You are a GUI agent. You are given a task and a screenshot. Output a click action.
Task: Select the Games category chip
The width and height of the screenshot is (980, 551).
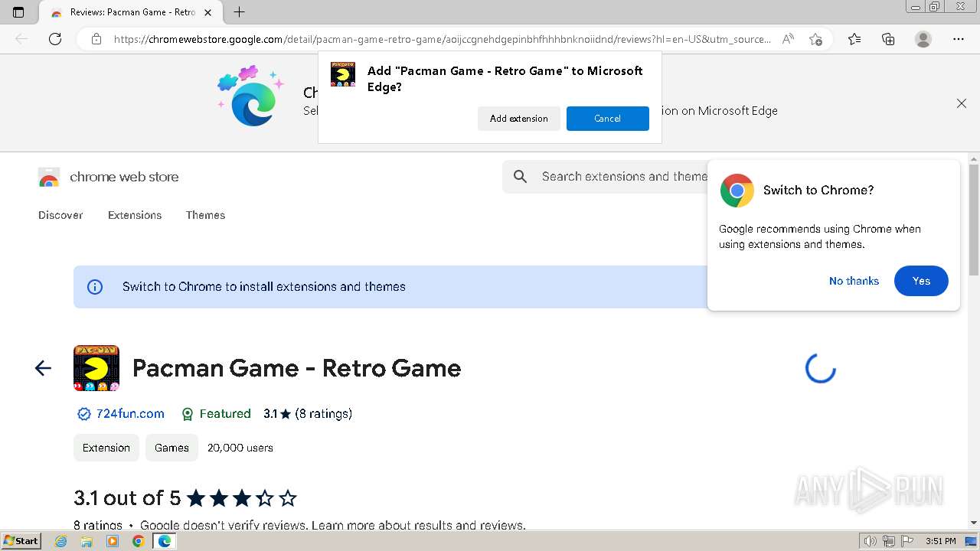tap(171, 448)
